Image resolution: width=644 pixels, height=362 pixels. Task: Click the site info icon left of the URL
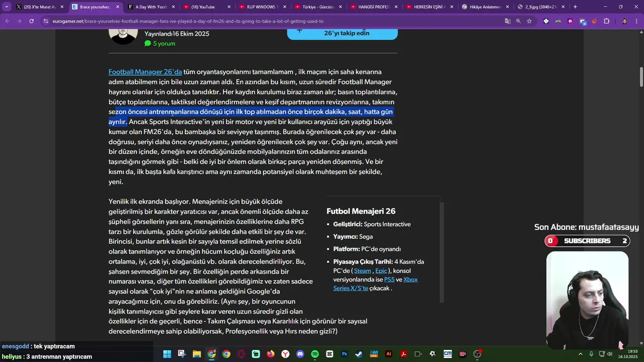point(46,21)
